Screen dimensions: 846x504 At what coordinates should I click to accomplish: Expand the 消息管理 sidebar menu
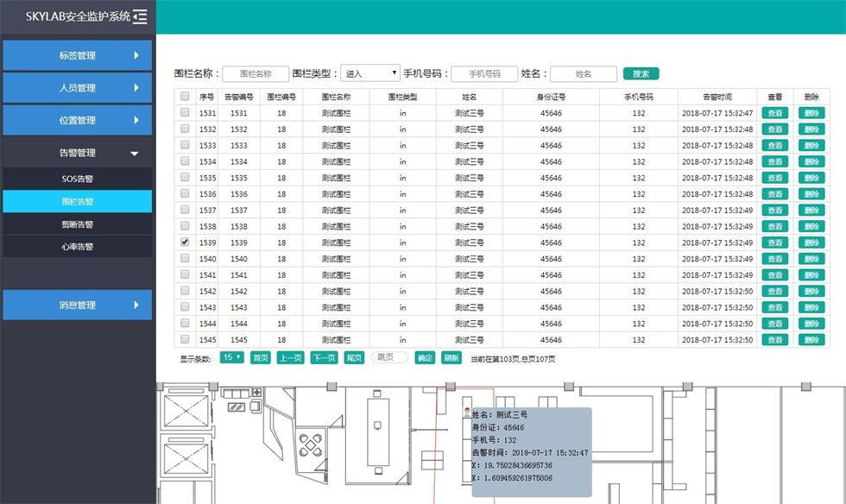pyautogui.click(x=78, y=305)
